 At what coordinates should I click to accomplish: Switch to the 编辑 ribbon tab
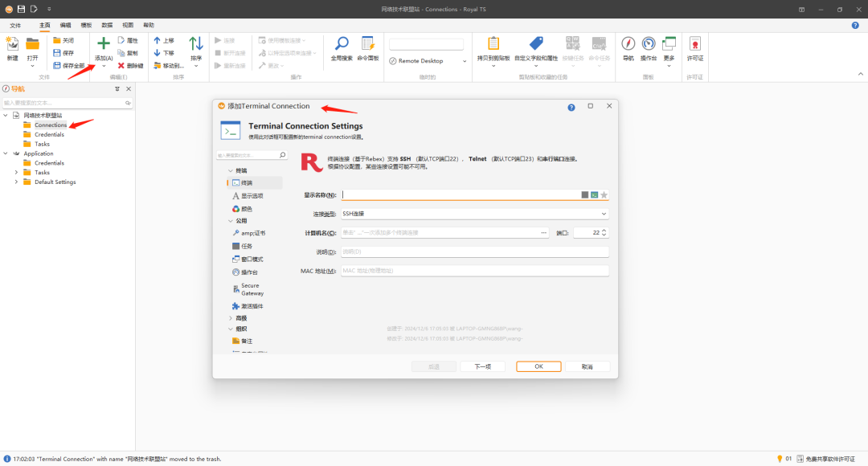click(x=65, y=26)
